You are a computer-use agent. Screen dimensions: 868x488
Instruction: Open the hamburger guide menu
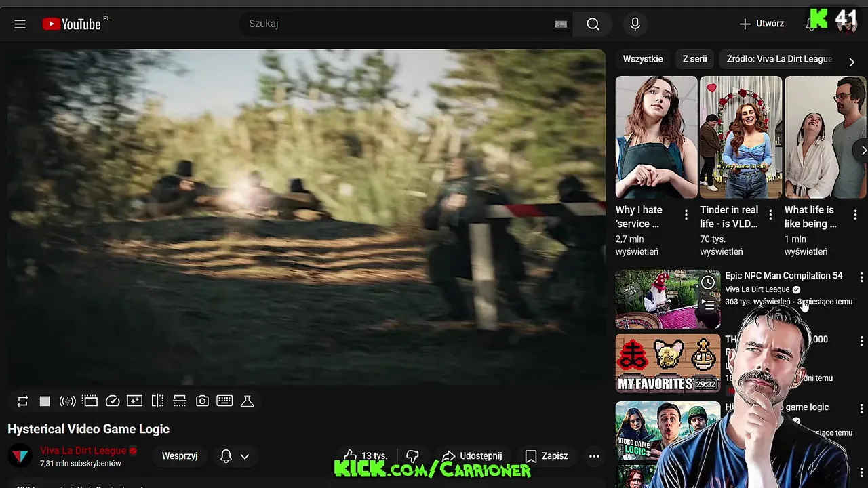coord(20,24)
